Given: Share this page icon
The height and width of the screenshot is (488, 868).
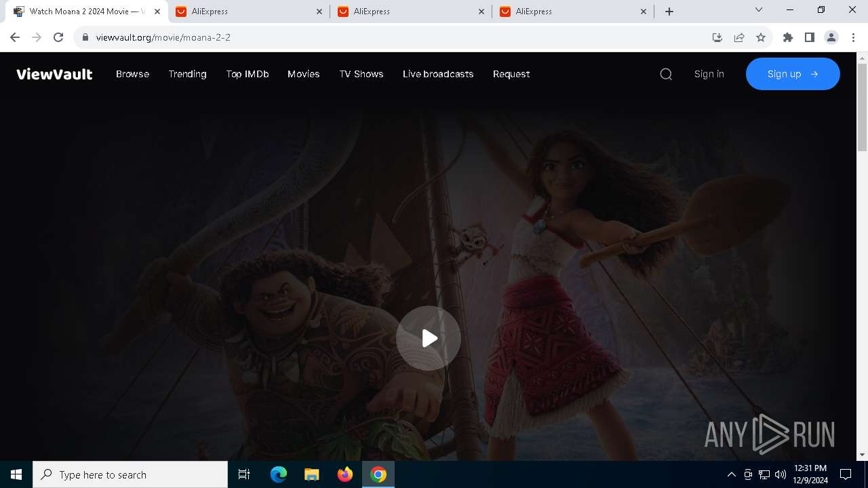Looking at the screenshot, I should tap(739, 37).
